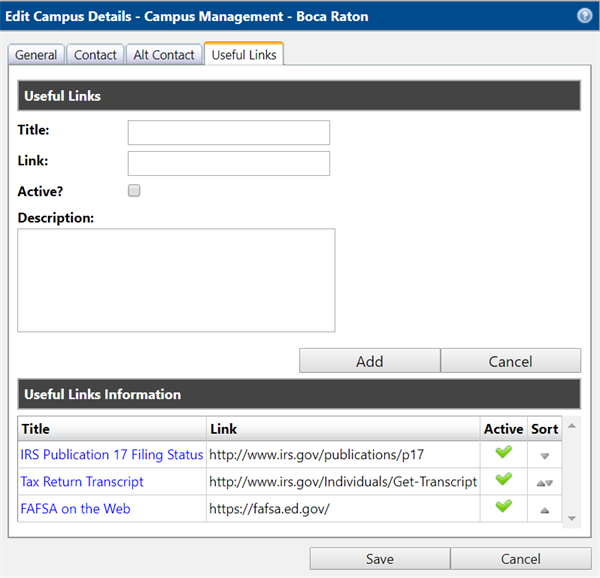Click active checkmark for FAFSA on the Web
The height and width of the screenshot is (578, 600).
click(x=503, y=507)
